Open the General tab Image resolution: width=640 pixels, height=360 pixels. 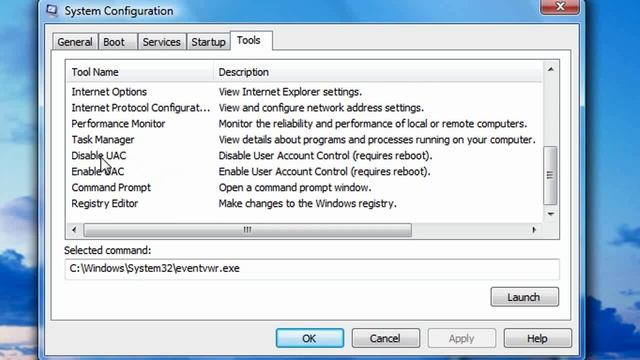(75, 42)
